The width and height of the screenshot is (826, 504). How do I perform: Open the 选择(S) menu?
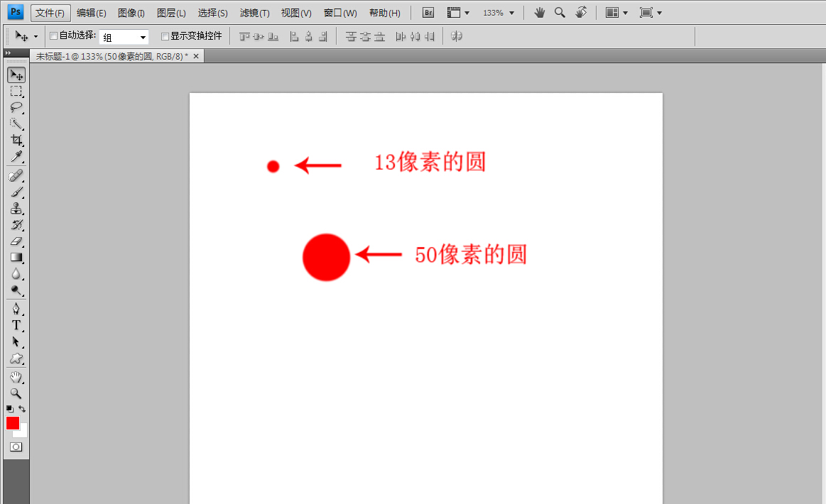pos(213,13)
